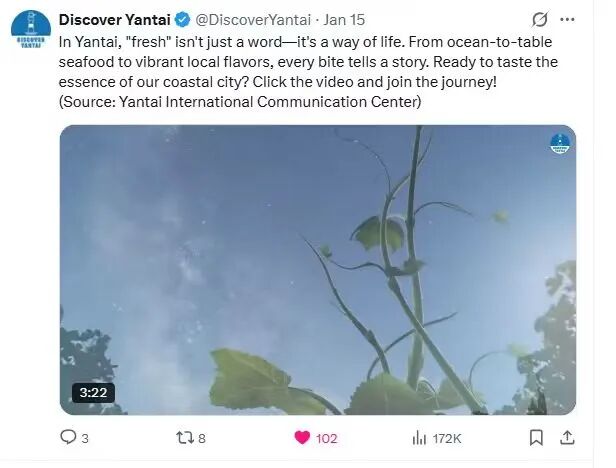Image resolution: width=616 pixels, height=468 pixels.
Task: Open the share arrow menu
Action: tap(567, 438)
